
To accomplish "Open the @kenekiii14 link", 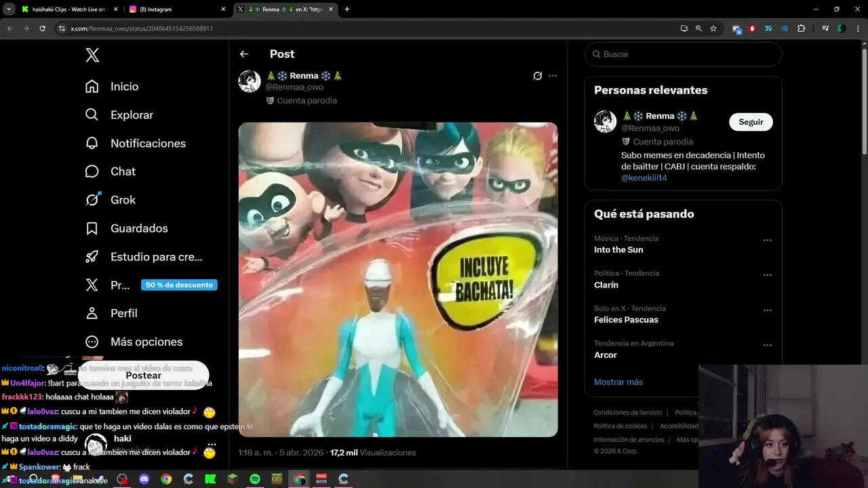I will [644, 178].
